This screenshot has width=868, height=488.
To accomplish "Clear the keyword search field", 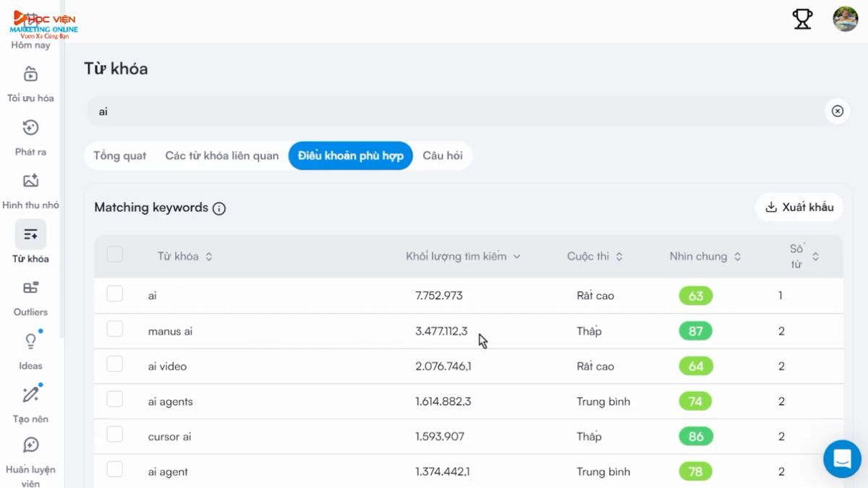I will (837, 111).
